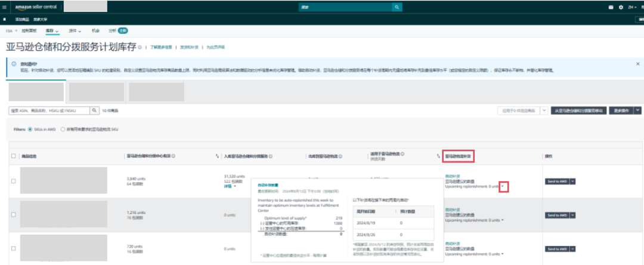The image size is (644, 265).
Task: Check the box for the 1,216 units row
Action: coord(14,214)
